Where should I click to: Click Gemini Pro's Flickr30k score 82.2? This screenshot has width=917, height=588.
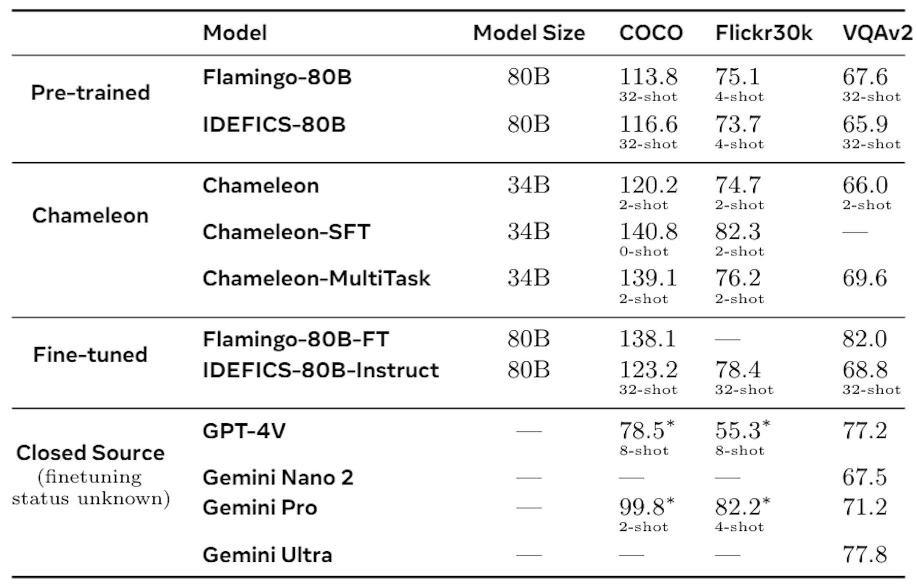click(738, 507)
